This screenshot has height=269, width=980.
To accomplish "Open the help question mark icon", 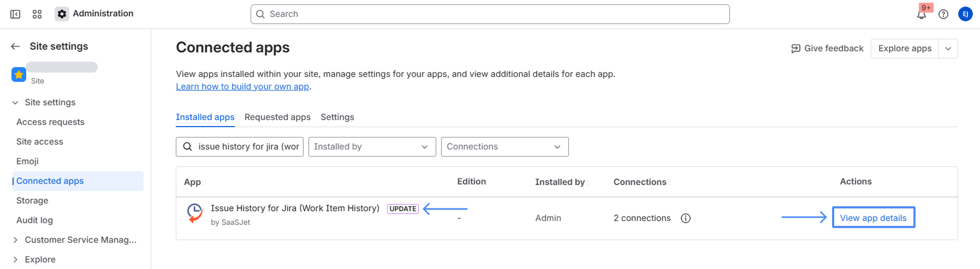I will coord(943,14).
